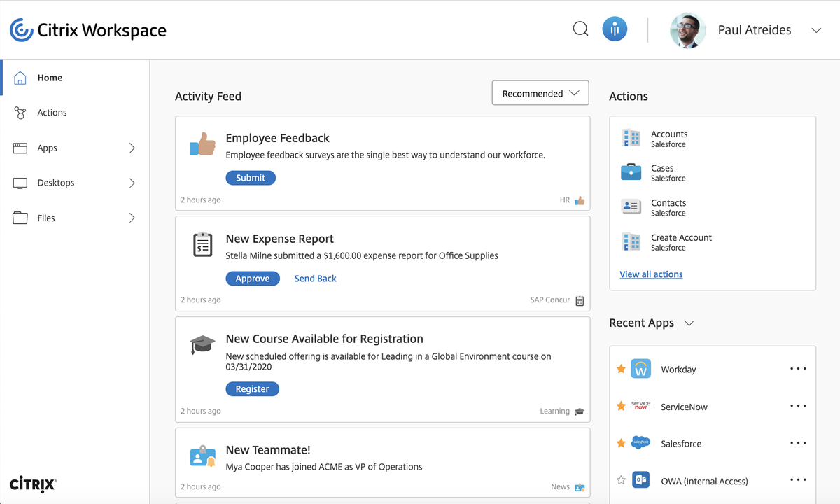Open the search magnifier icon
The width and height of the screenshot is (840, 504).
tap(580, 29)
